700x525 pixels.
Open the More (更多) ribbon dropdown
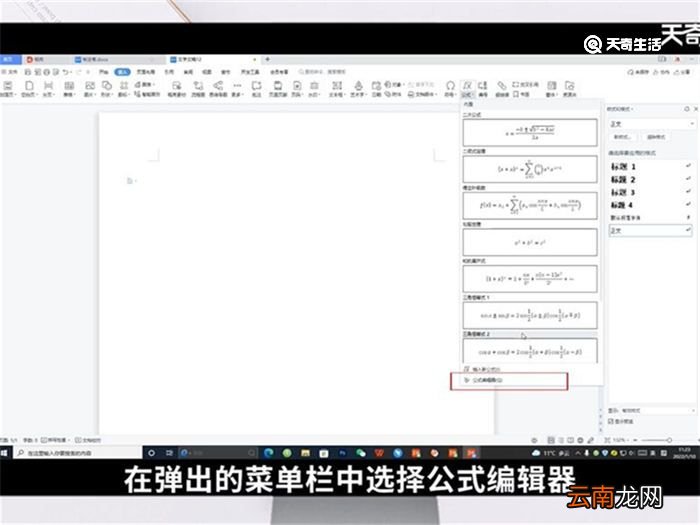pos(238,88)
